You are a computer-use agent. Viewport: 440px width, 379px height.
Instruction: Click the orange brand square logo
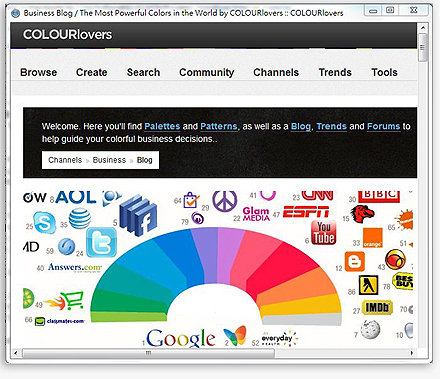[x=373, y=238]
